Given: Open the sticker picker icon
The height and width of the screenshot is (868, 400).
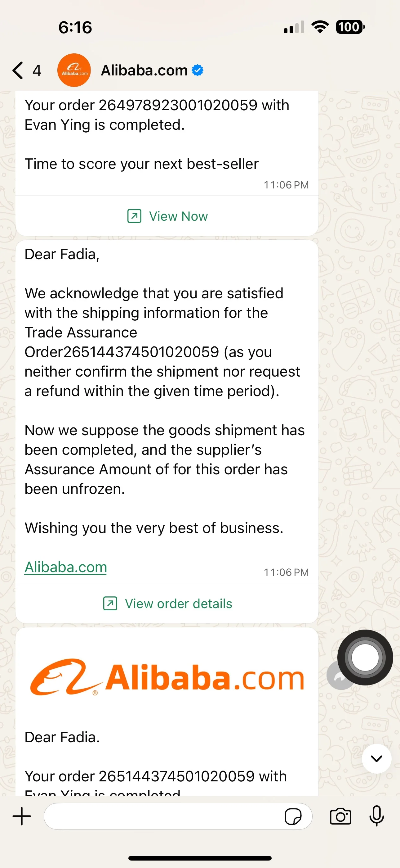Looking at the screenshot, I should click(x=293, y=817).
